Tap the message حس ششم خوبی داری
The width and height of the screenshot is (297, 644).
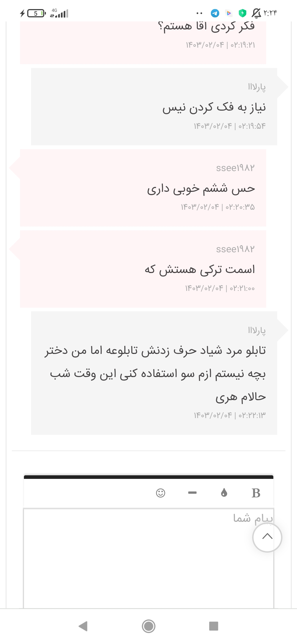pyautogui.click(x=201, y=189)
